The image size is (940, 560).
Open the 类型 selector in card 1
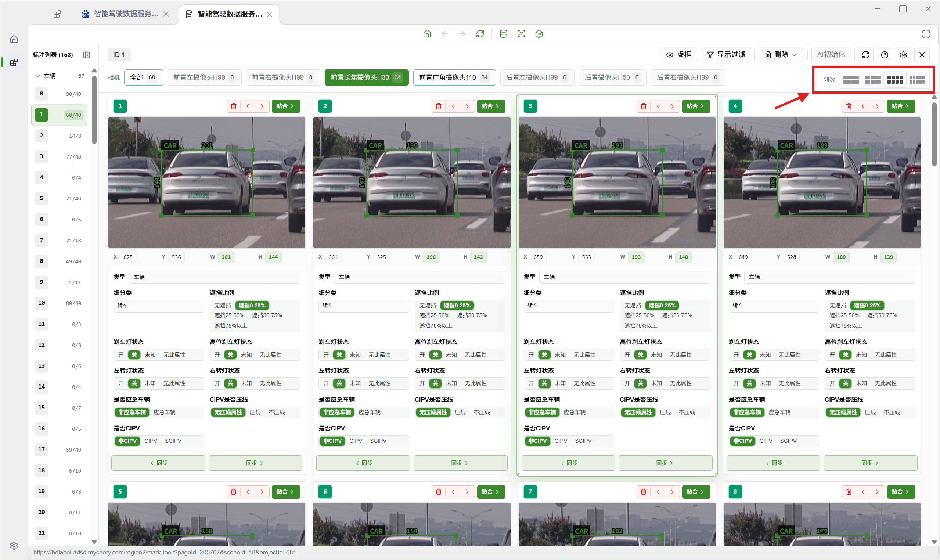point(215,277)
